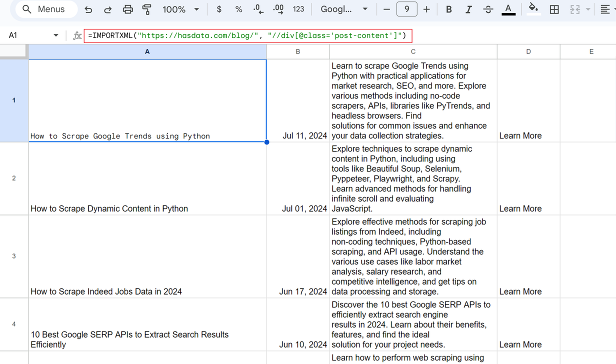Toggle Strikethrough formatting
The width and height of the screenshot is (616, 364).
pos(488,9)
